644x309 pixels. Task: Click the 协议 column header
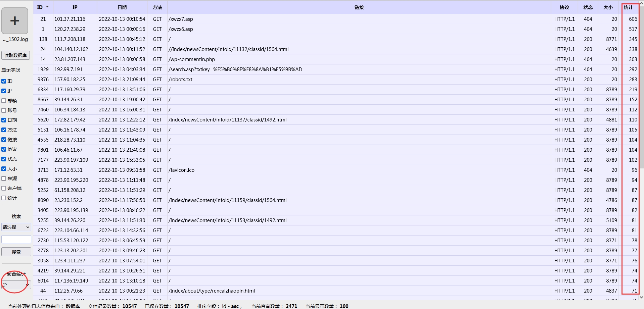564,7
